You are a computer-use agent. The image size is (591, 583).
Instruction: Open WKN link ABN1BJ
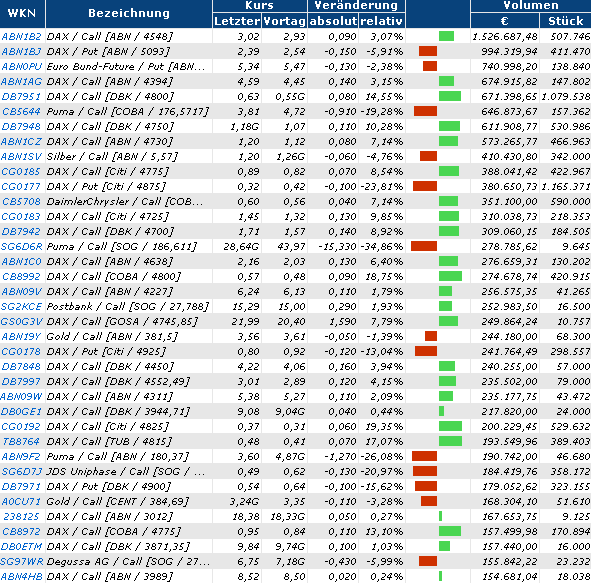pos(21,52)
